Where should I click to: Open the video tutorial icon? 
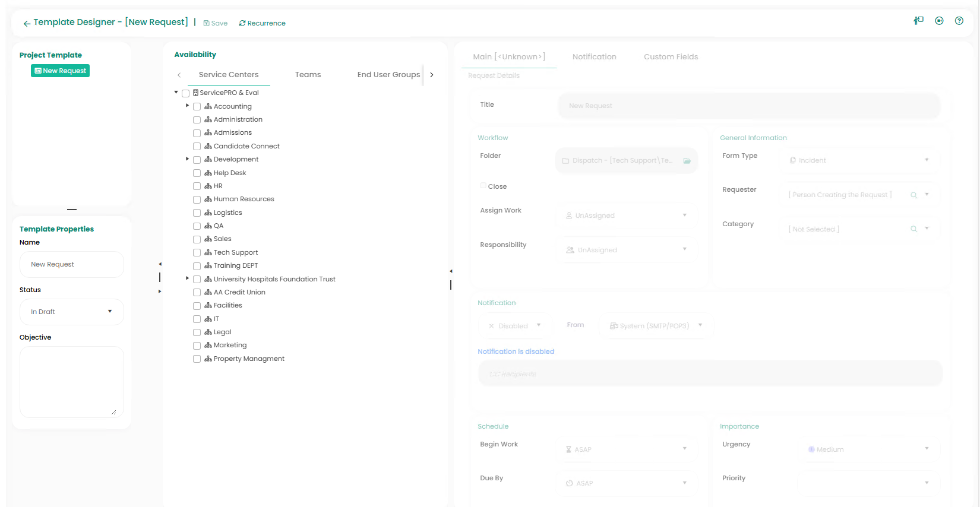(x=939, y=21)
